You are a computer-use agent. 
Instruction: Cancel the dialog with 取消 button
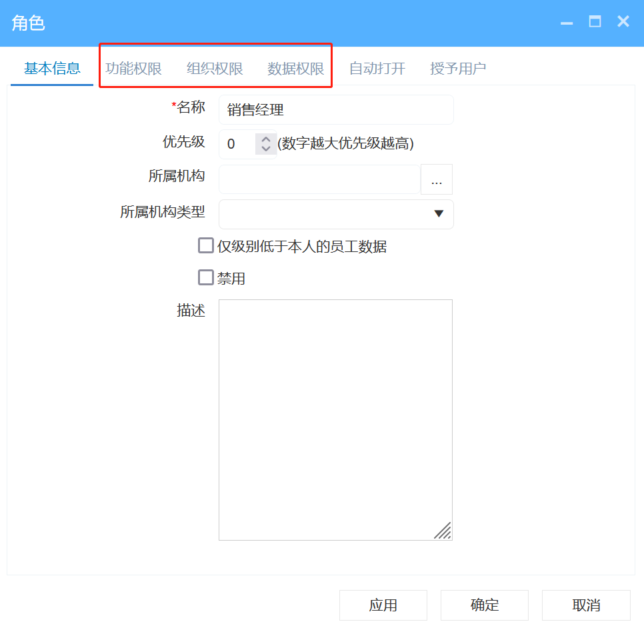[586, 605]
